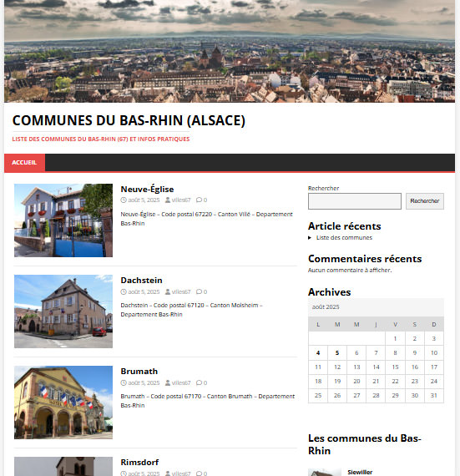Open the Siewiller commune link
Screen dimensions: 460x476
tap(360, 472)
